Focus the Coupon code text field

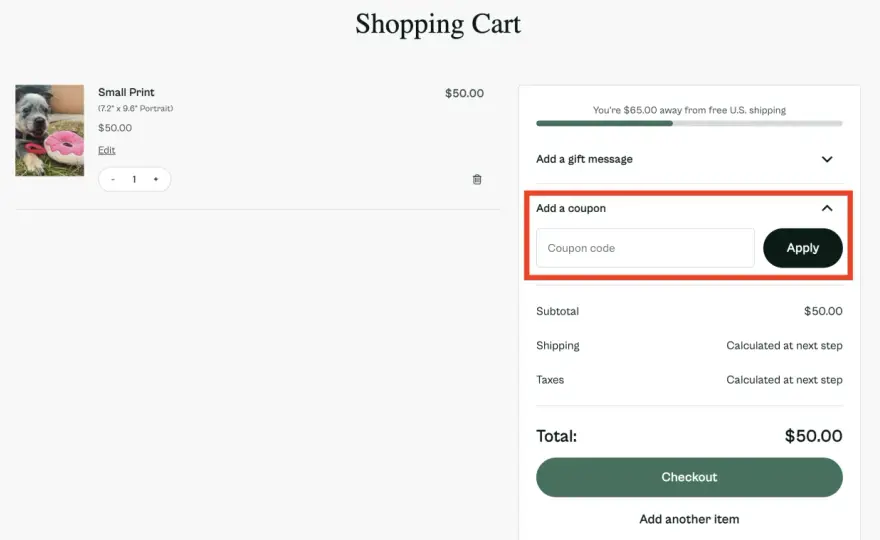click(x=645, y=248)
